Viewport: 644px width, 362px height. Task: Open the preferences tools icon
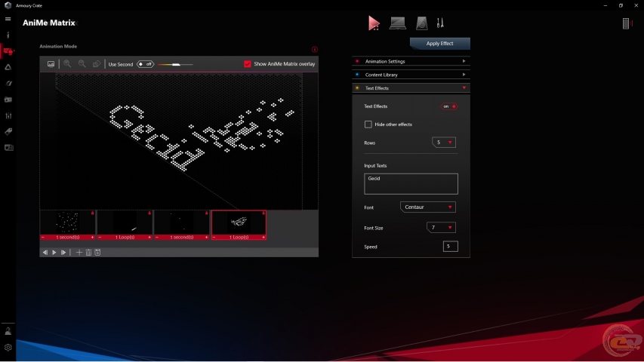point(440,23)
